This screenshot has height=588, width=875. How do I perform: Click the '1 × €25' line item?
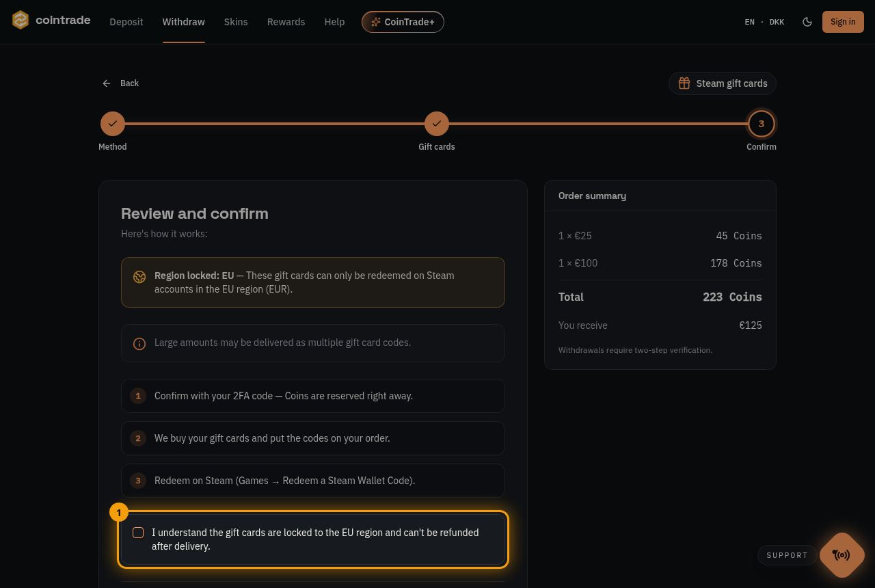click(x=575, y=236)
